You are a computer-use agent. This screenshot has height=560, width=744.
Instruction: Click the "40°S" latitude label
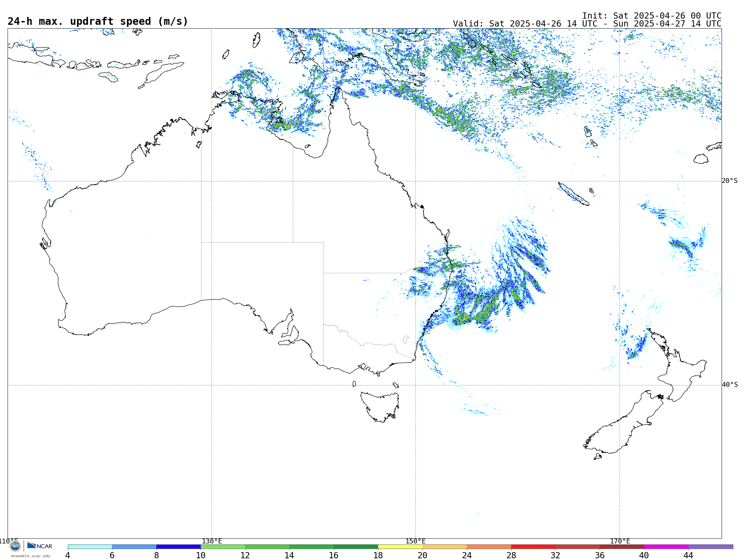[730, 385]
